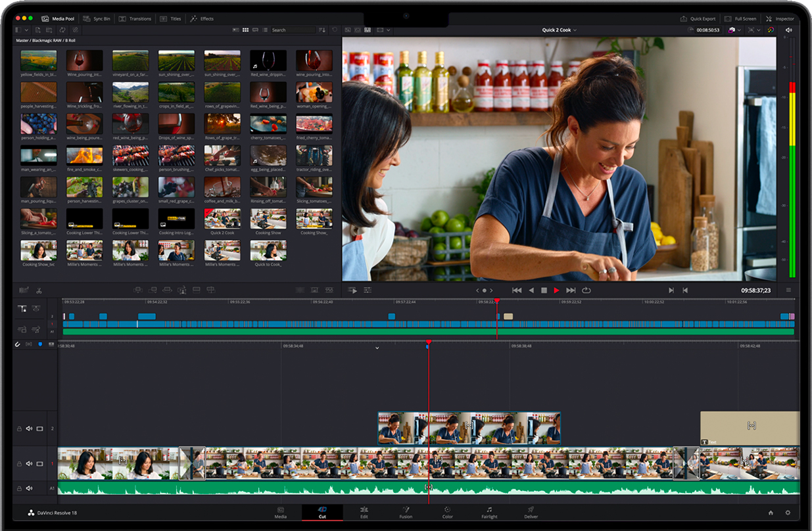The height and width of the screenshot is (531, 812).
Task: Open the media pool layout dropdown arrow
Action: [28, 30]
